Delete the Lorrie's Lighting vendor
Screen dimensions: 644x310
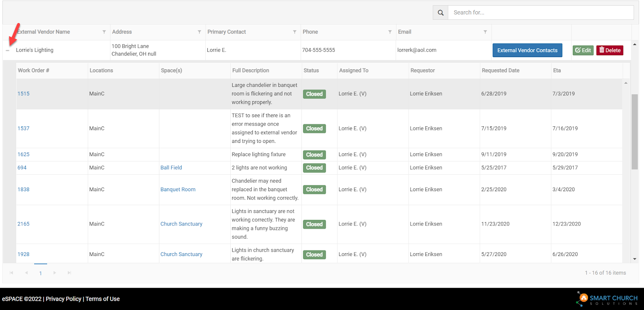609,50
